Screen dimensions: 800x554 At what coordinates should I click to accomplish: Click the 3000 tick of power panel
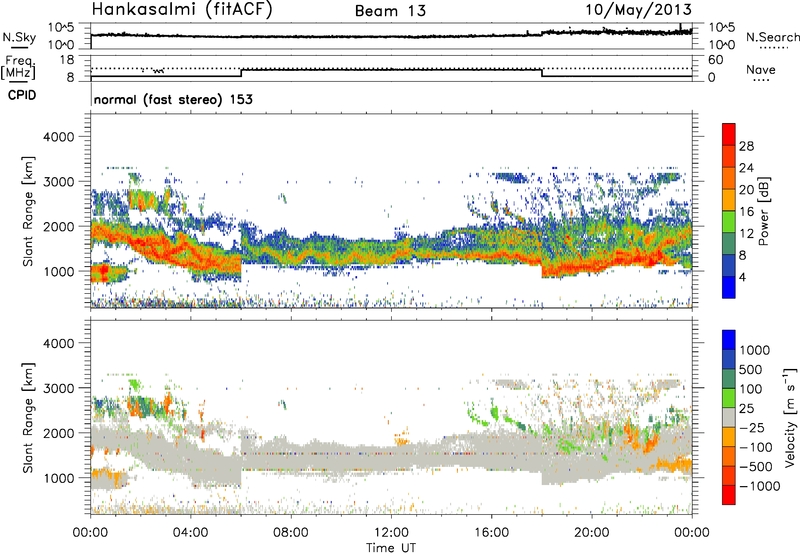(x=58, y=182)
